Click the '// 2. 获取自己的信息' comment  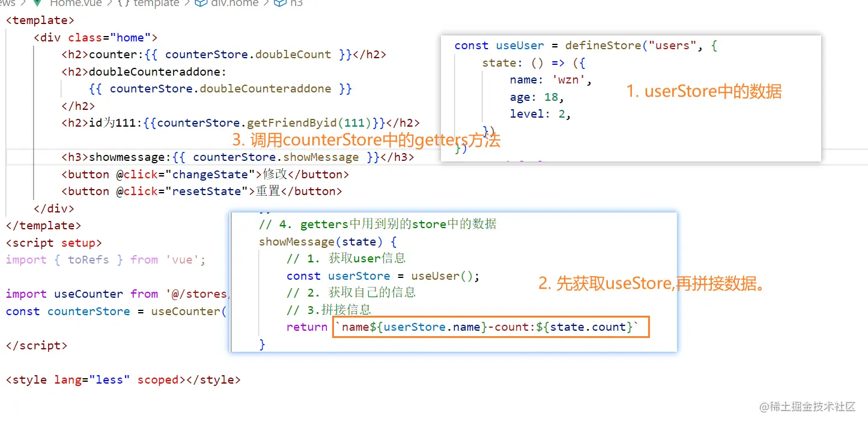[x=351, y=293]
